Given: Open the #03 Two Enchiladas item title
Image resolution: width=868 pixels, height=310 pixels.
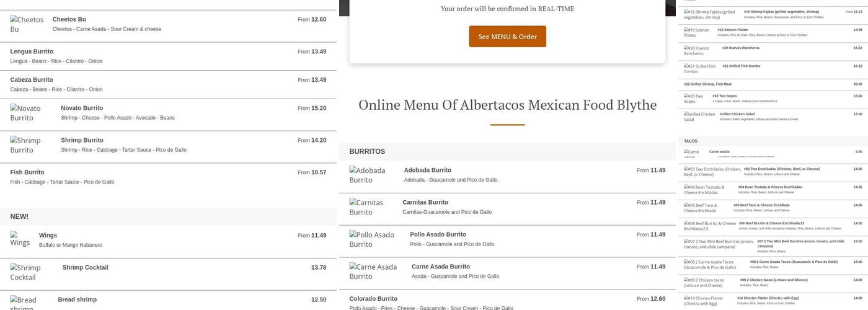Looking at the screenshot, I should pos(782,169).
